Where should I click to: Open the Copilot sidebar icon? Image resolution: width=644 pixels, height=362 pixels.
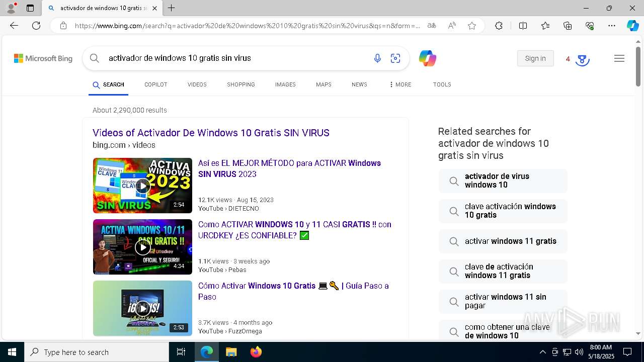632,26
